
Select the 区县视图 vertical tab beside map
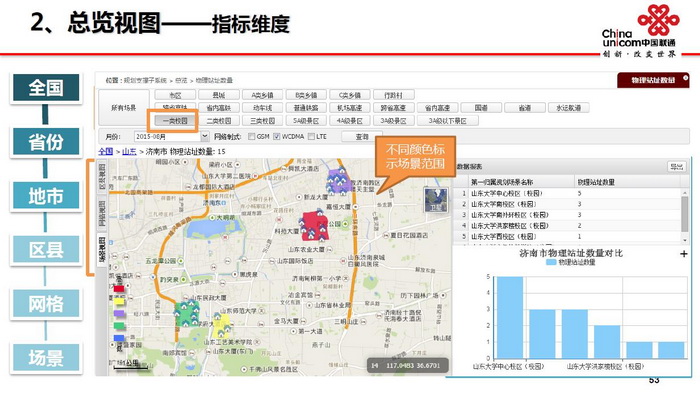(102, 176)
